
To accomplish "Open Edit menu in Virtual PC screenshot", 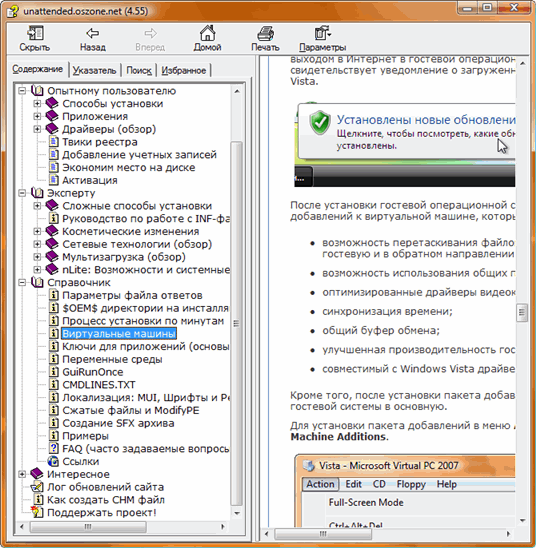I will (x=353, y=484).
